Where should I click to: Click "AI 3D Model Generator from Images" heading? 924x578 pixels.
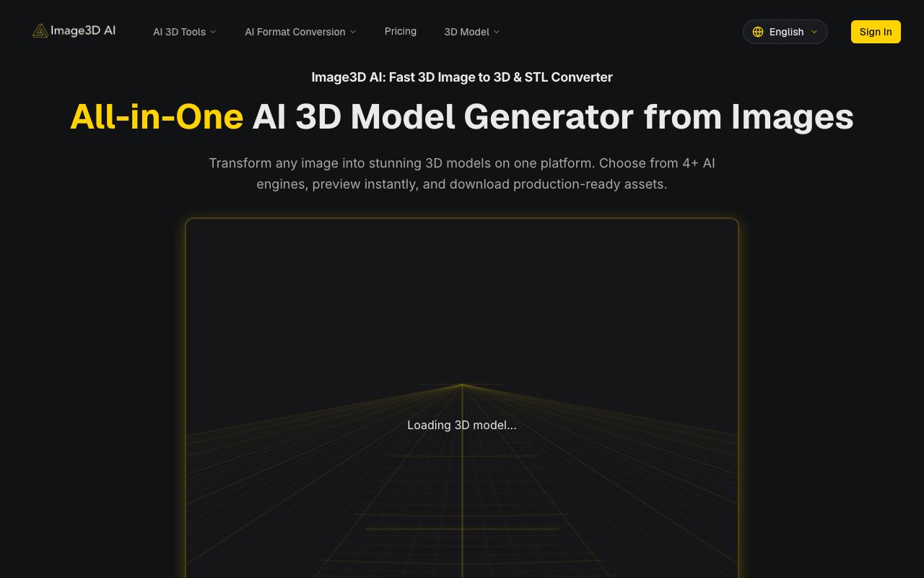point(553,116)
